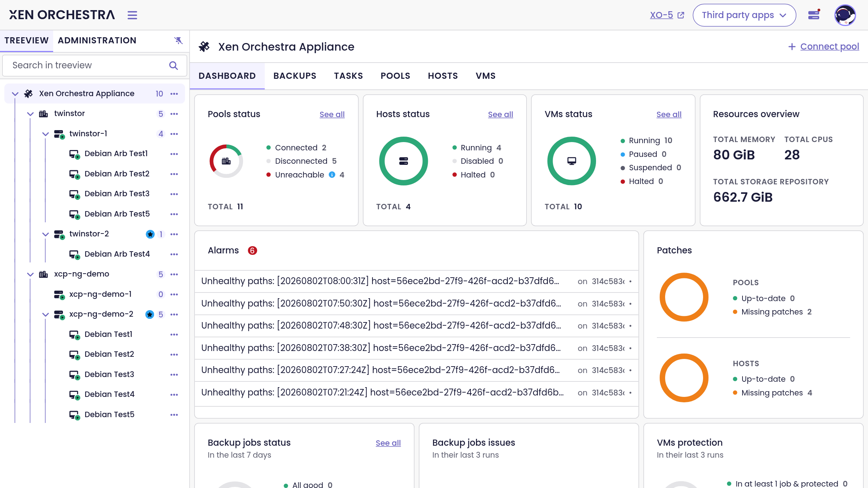Click the Missing patches 4 hosts entry
The image size is (868, 488).
coord(773,393)
